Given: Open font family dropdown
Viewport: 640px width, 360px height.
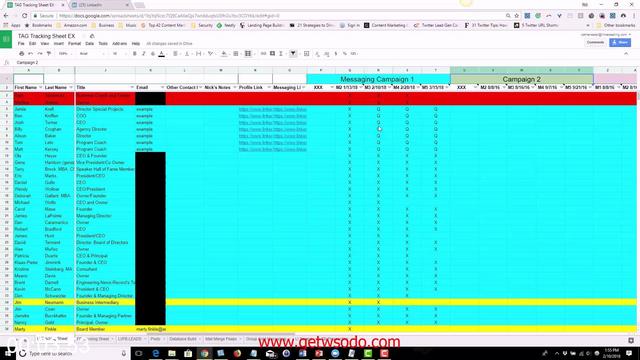Looking at the screenshot, I should tap(91, 53).
